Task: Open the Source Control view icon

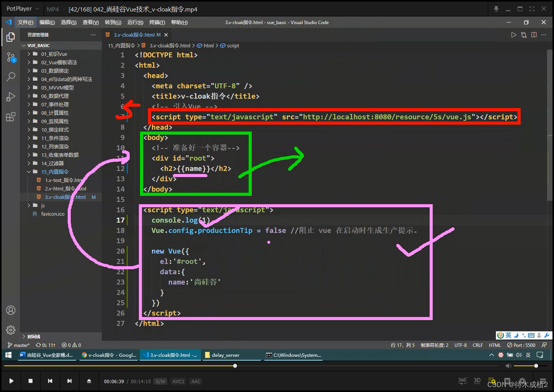Action: (x=11, y=57)
